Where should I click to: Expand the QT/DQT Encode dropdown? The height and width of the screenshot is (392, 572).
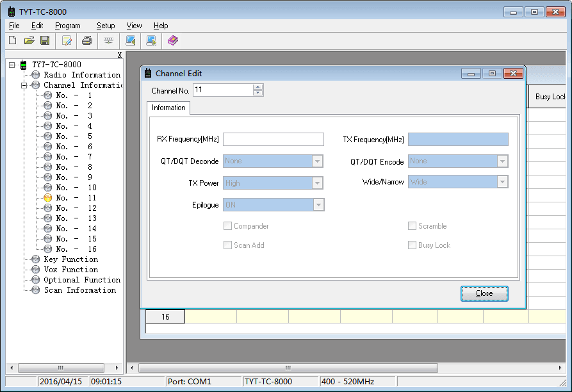tap(502, 161)
